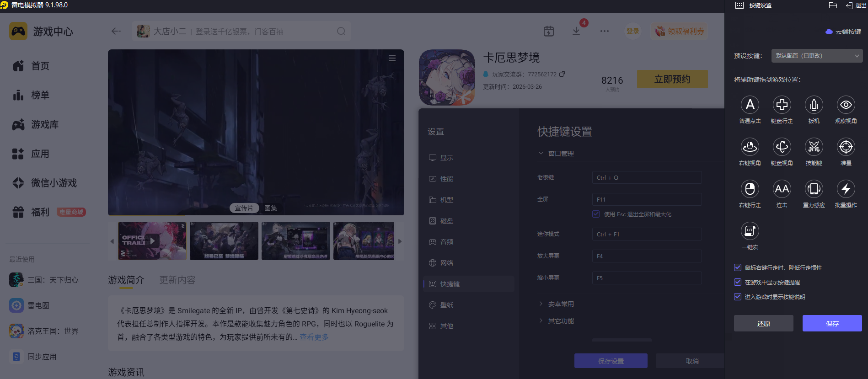Viewport: 868px width, 379px height.
Task: Select the 一键宏 macro icon
Action: 750,231
